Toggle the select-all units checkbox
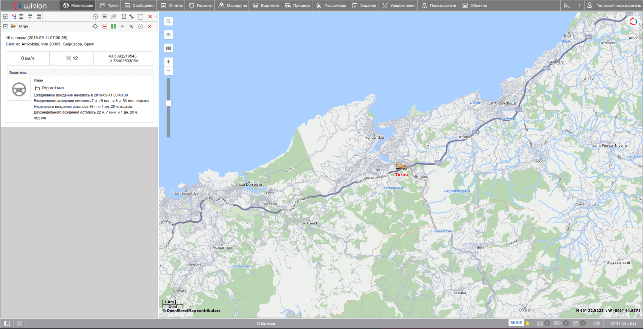 tap(5, 17)
